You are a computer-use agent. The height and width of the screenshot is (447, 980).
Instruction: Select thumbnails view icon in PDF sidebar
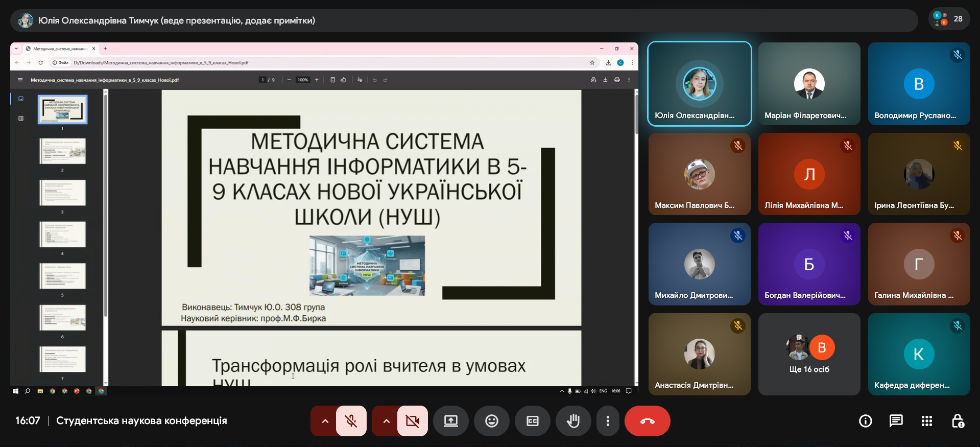pyautogui.click(x=21, y=99)
